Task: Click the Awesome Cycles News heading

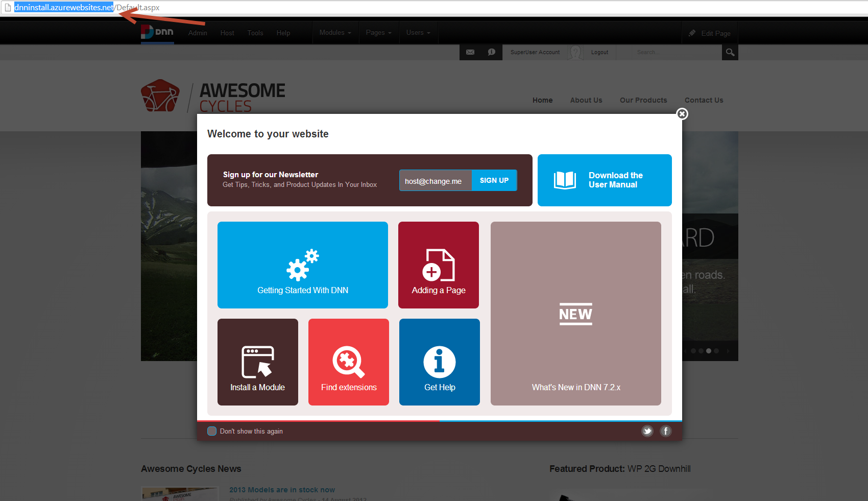Action: pyautogui.click(x=191, y=469)
